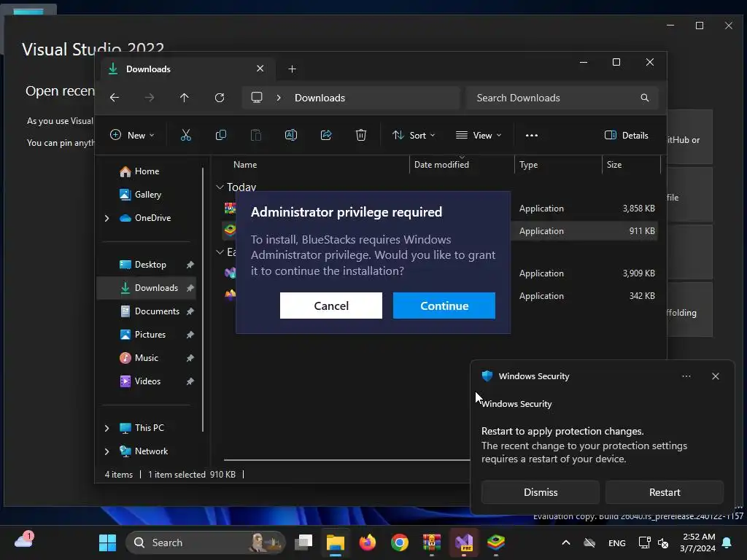Open File Explorer from the taskbar
This screenshot has height=560, width=747.
(x=336, y=542)
